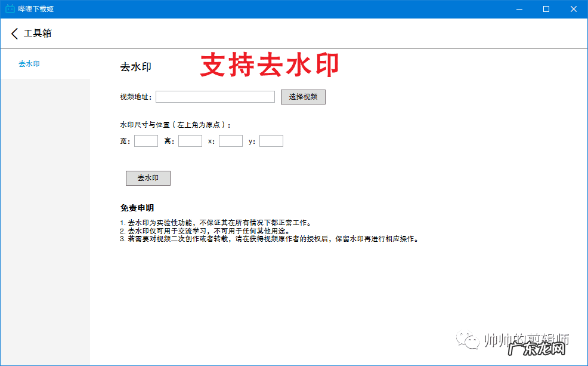Click the 哔哩下载姬 title bar text
588x366 pixels.
(x=36, y=8)
